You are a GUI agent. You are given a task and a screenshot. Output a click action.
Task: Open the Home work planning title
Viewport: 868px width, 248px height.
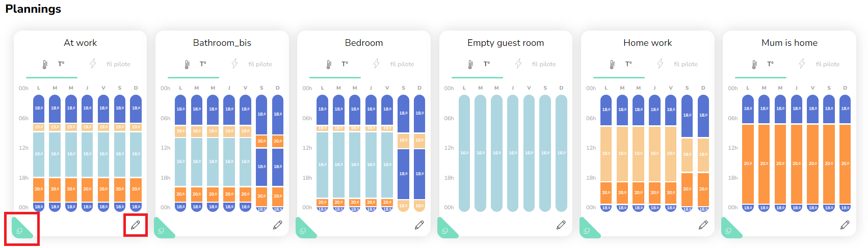647,43
